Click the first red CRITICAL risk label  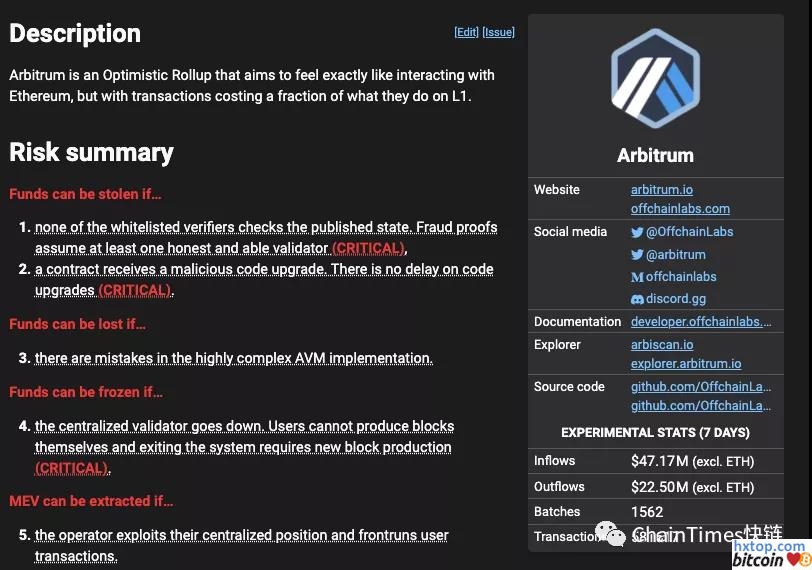click(x=368, y=248)
